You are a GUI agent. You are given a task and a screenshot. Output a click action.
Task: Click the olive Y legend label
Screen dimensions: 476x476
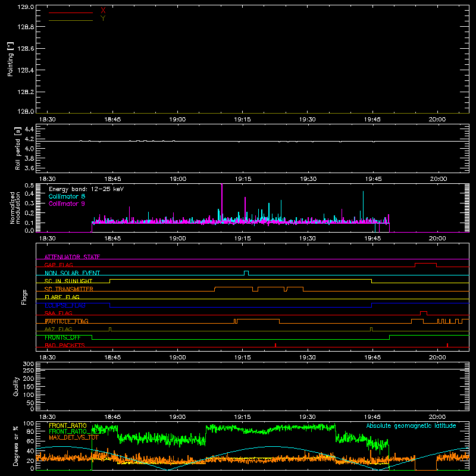point(103,18)
